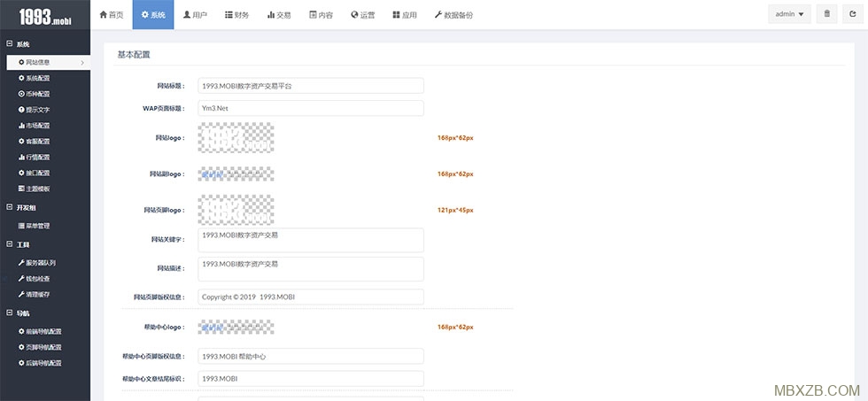Click the 网站关键字 text area

coord(311,240)
